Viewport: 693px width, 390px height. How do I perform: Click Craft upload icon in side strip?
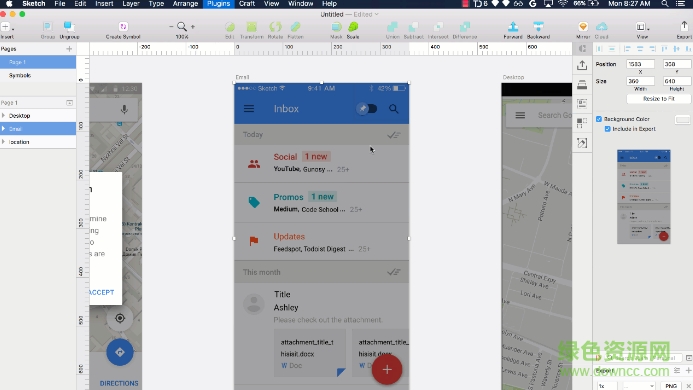coord(582,65)
